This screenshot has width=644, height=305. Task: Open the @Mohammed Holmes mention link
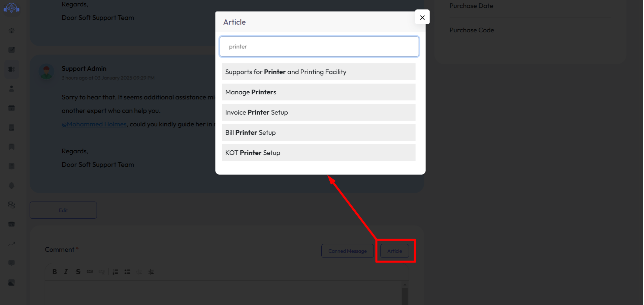coord(94,124)
